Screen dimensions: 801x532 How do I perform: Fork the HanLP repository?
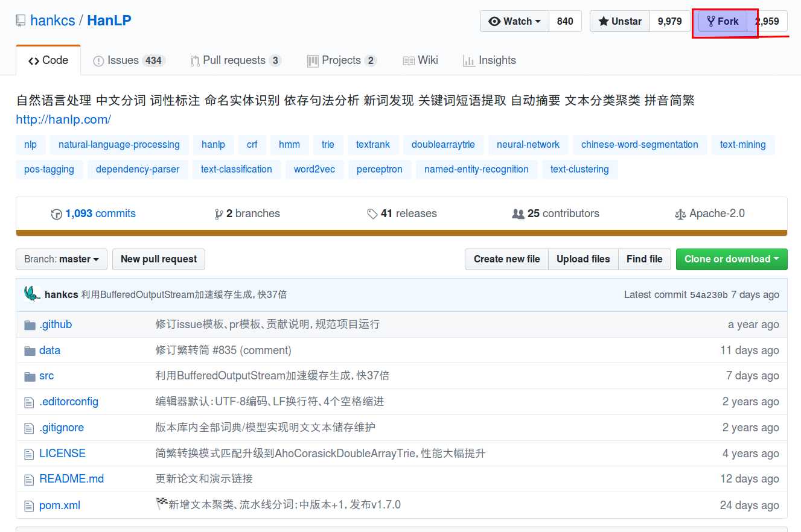tap(723, 21)
